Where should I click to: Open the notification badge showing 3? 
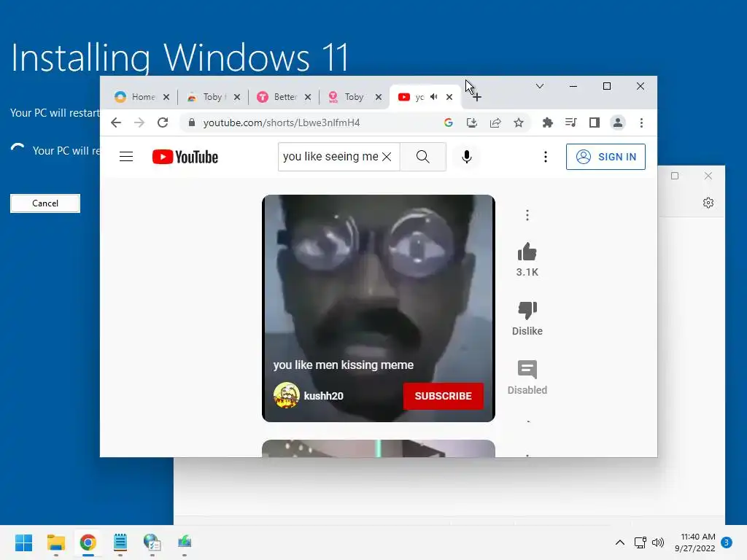tap(727, 542)
